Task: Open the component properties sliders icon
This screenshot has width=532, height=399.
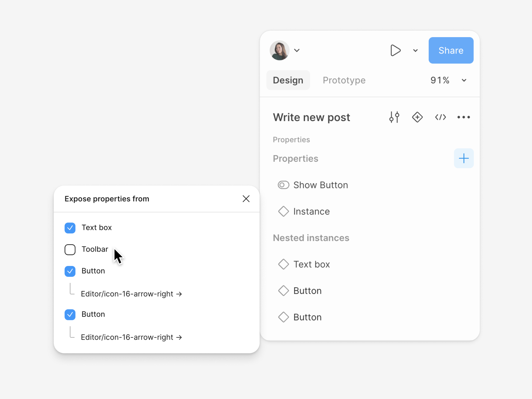Action: [x=394, y=117]
